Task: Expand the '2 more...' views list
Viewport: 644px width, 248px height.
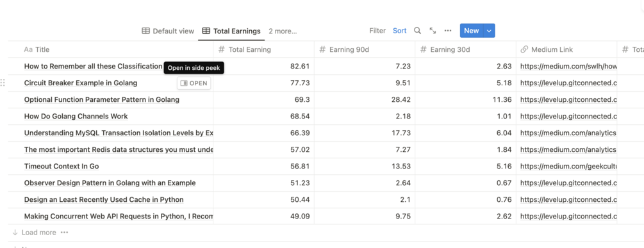Action: click(283, 31)
